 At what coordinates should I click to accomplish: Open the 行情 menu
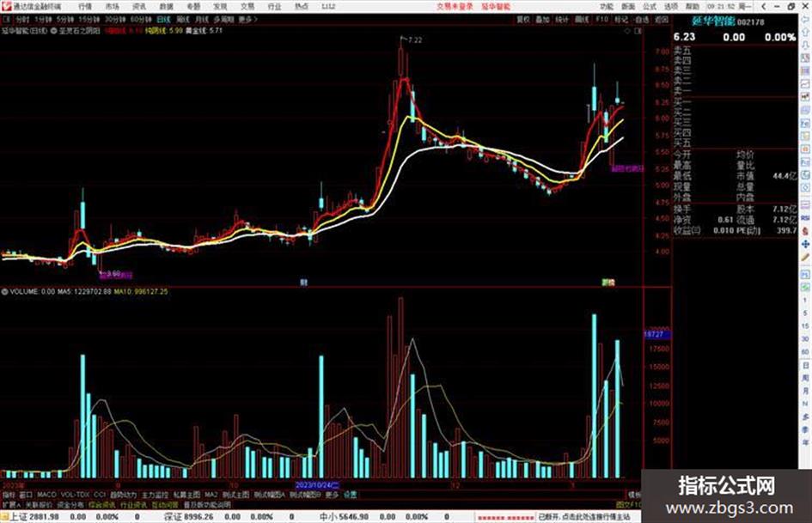(x=85, y=7)
